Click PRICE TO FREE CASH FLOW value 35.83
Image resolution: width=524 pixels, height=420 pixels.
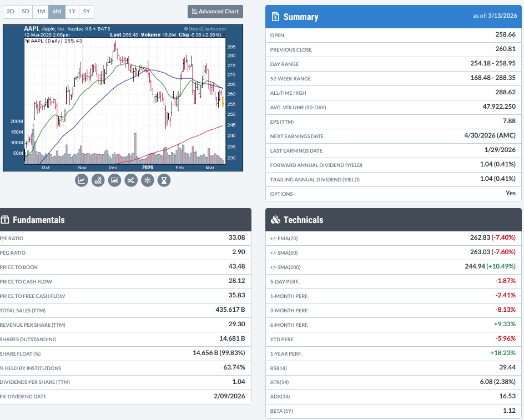coord(236,295)
